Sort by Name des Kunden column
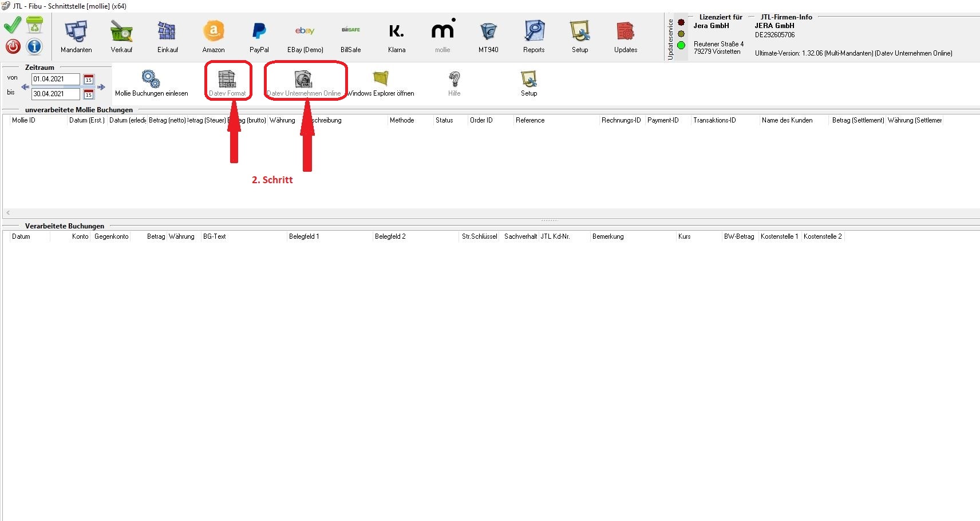Image resolution: width=980 pixels, height=521 pixels. click(x=787, y=120)
